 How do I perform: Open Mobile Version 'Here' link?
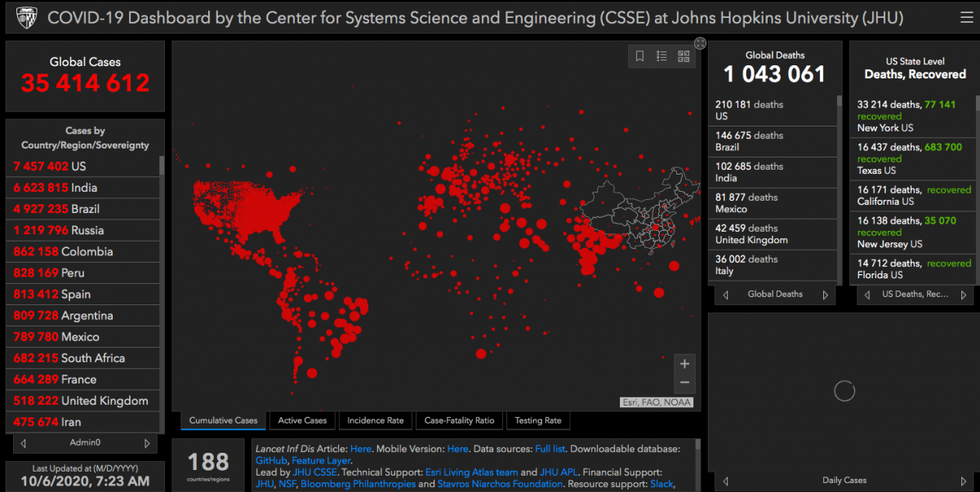[457, 449]
